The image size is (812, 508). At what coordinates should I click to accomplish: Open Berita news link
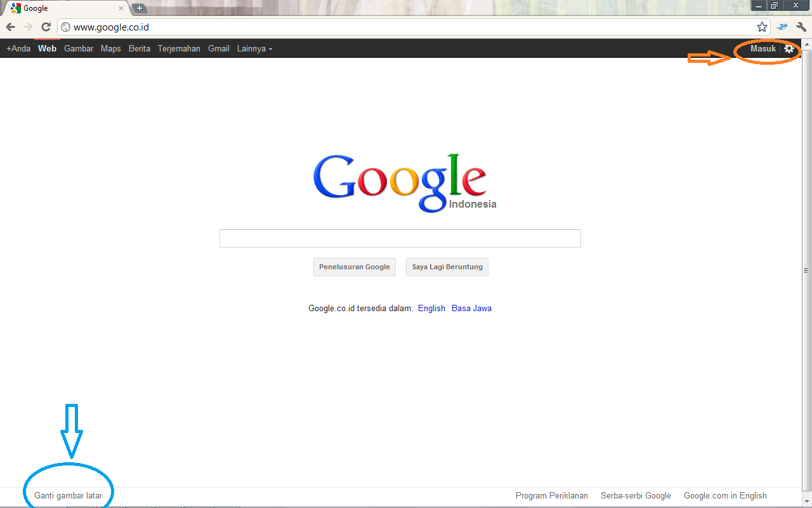(140, 48)
